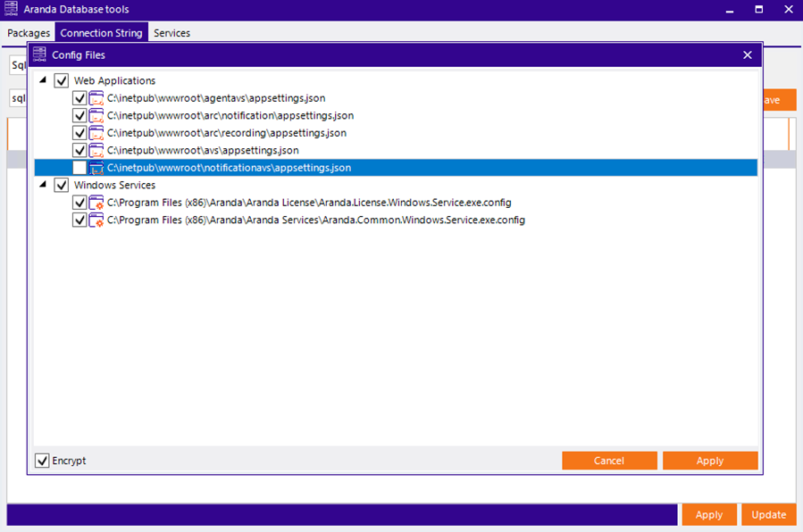
Task: Close the Config Files dialog
Action: (x=748, y=54)
